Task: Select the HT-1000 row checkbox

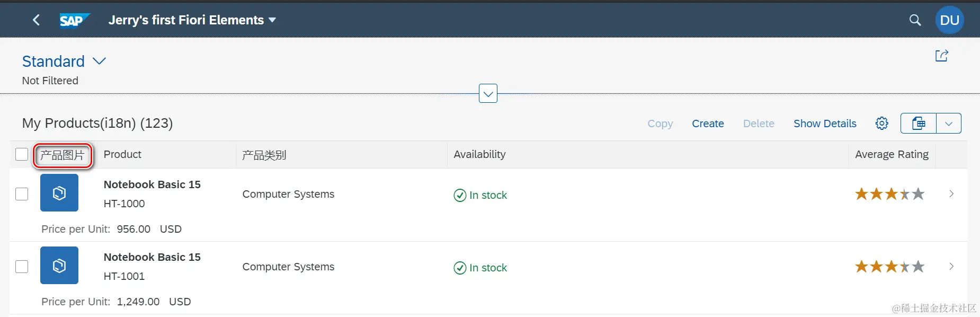Action: tap(22, 194)
